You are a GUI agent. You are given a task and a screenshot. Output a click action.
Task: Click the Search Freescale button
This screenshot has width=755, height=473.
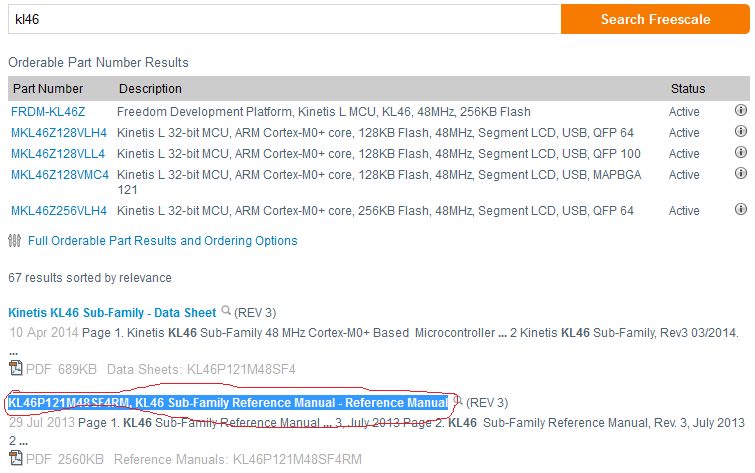(x=655, y=19)
